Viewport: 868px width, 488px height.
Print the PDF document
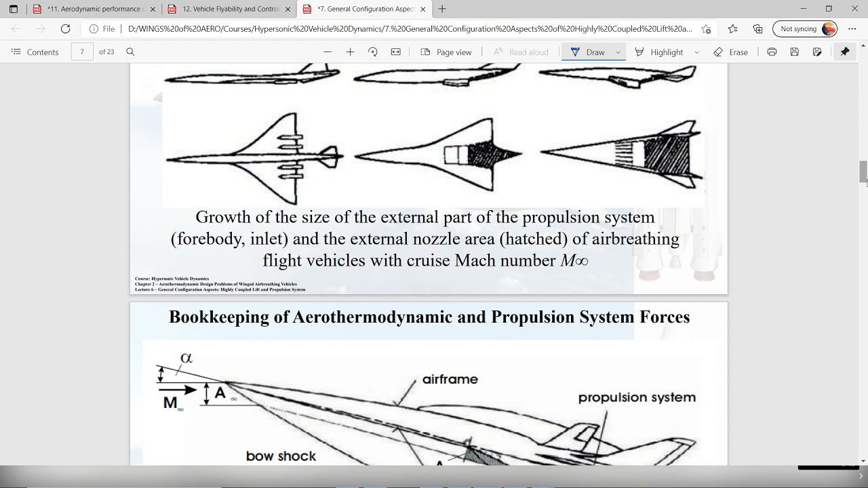pyautogui.click(x=772, y=52)
